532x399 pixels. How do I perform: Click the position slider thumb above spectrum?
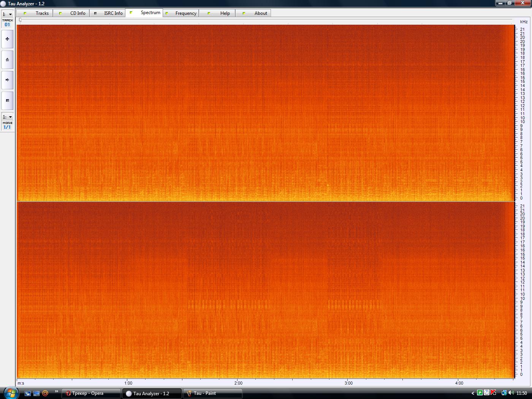coord(20,20)
